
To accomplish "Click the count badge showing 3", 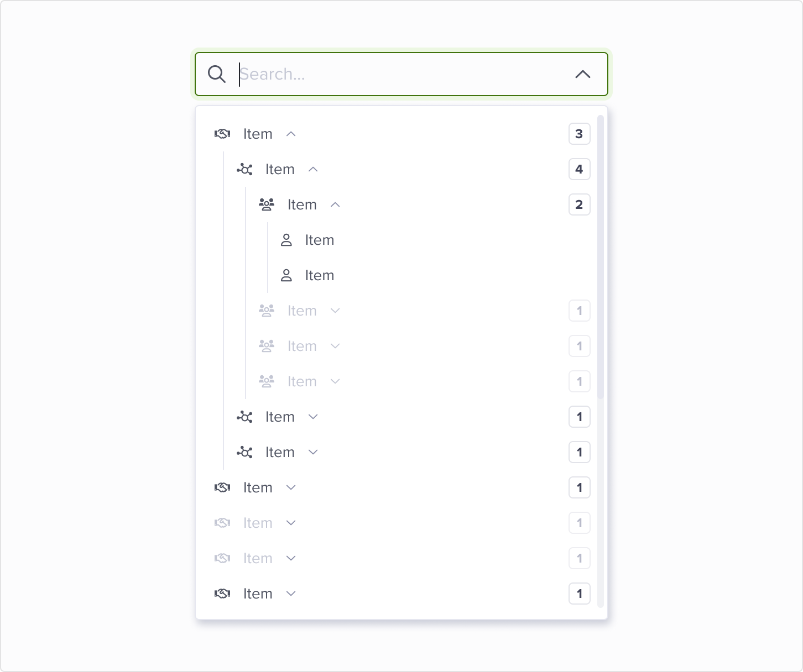I will point(579,134).
